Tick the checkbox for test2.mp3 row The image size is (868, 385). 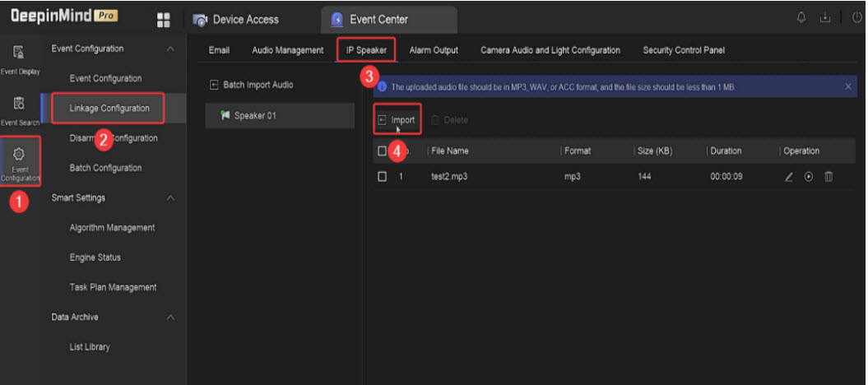pyautogui.click(x=382, y=176)
